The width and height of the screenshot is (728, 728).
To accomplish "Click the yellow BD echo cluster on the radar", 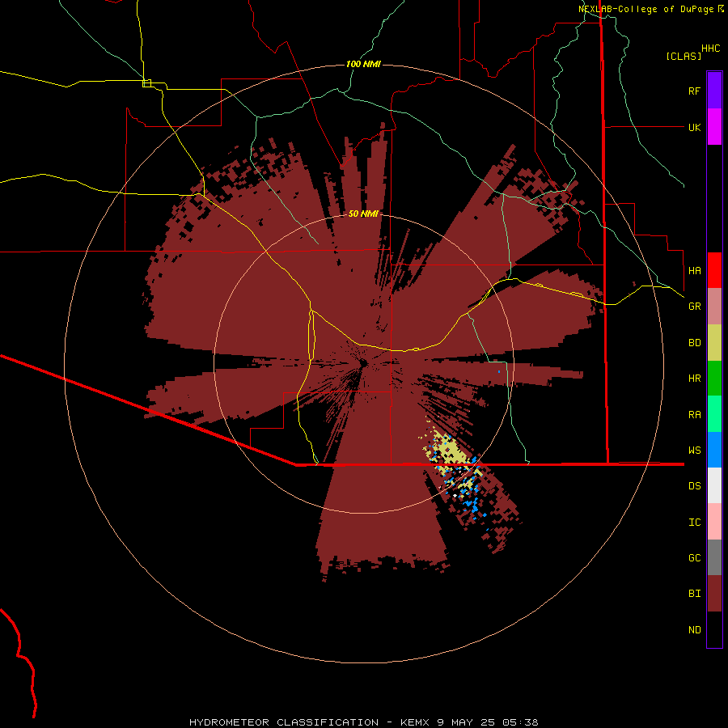I will [451, 451].
